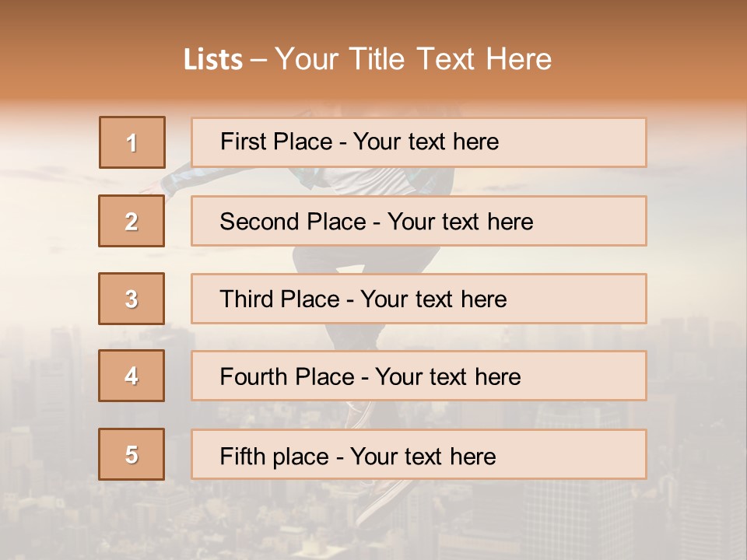Screen dimensions: 747x560
Task: Select the Third Place text bar
Action: point(419,299)
